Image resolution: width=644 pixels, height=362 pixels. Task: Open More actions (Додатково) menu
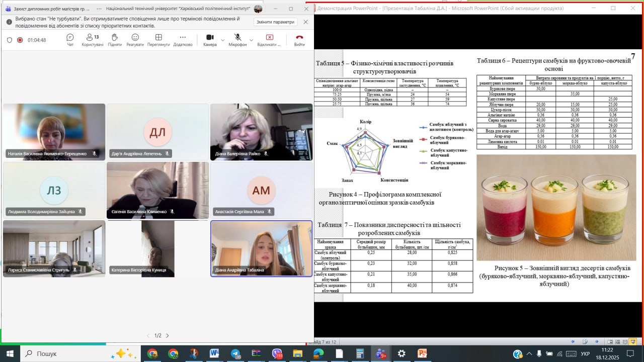point(183,40)
